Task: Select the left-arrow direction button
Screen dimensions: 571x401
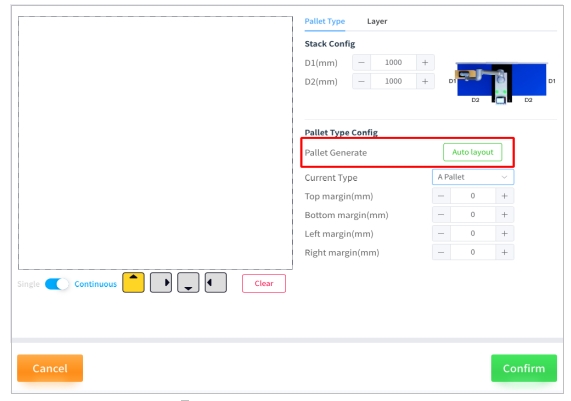Action: pos(216,283)
